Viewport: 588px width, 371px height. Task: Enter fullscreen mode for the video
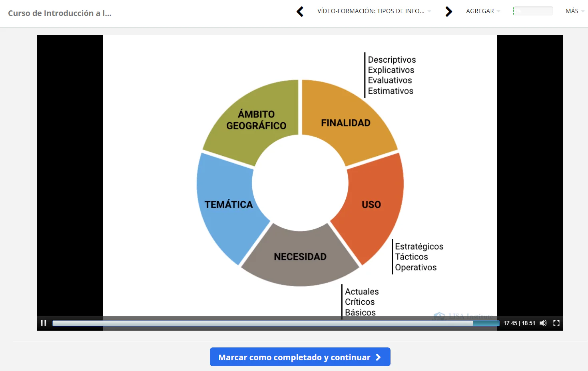556,323
